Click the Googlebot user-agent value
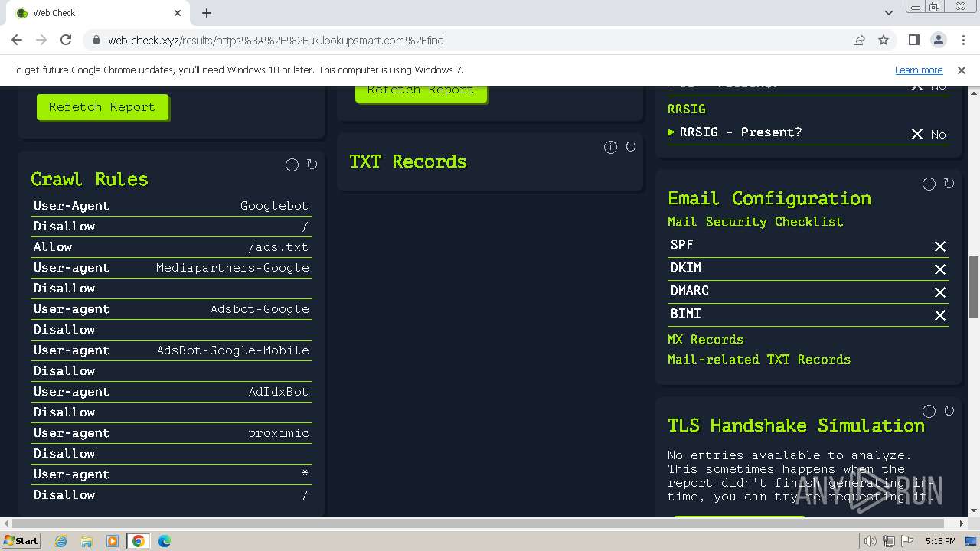 tap(274, 206)
